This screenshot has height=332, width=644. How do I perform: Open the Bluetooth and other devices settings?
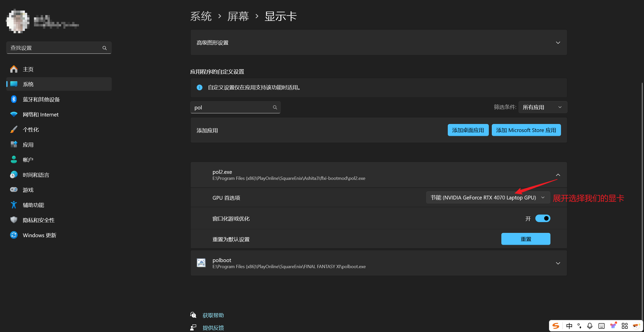click(41, 99)
